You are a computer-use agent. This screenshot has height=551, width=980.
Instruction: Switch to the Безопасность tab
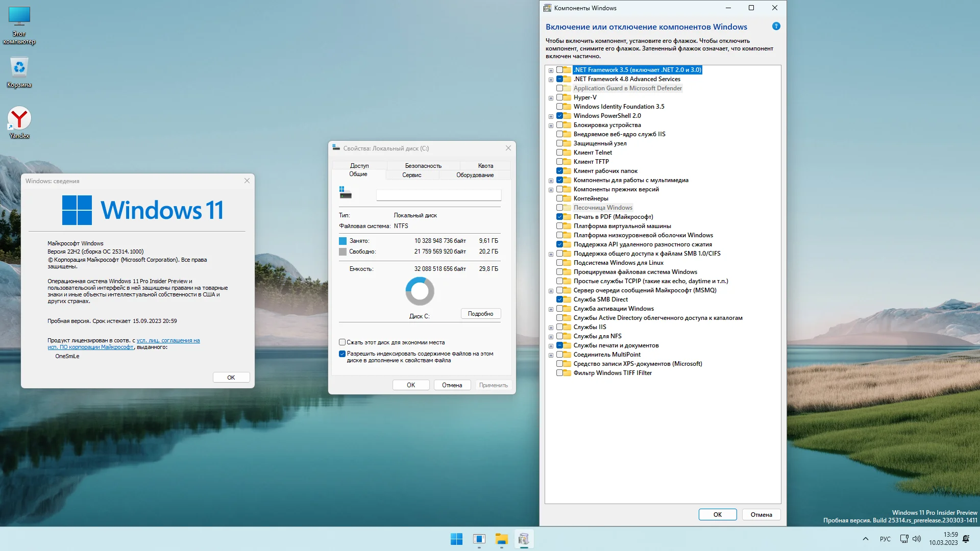(423, 166)
